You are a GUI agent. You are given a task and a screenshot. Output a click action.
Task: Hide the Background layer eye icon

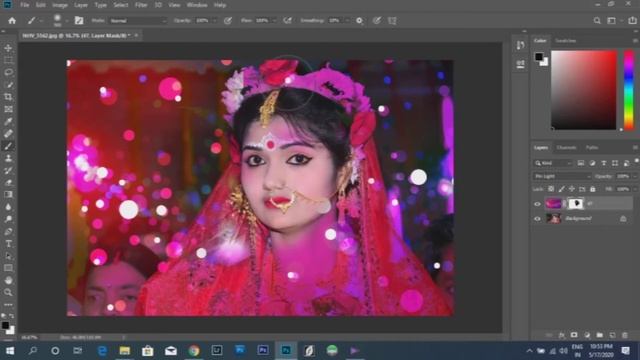coord(538,219)
